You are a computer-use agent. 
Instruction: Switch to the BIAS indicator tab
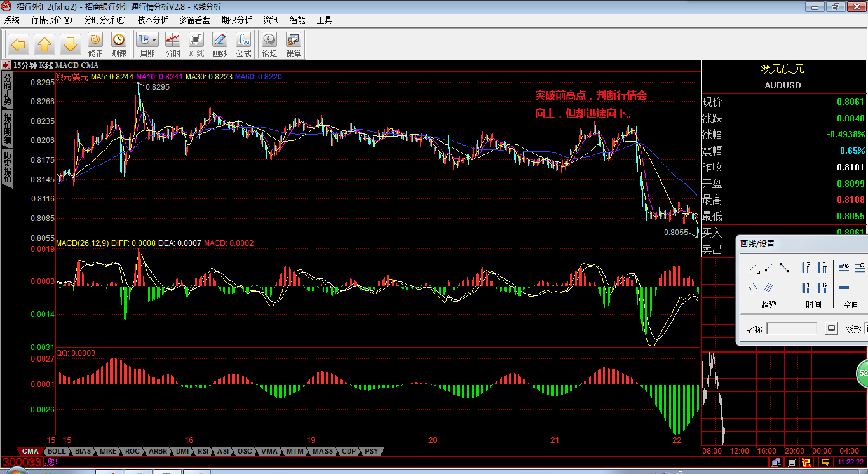pyautogui.click(x=83, y=451)
